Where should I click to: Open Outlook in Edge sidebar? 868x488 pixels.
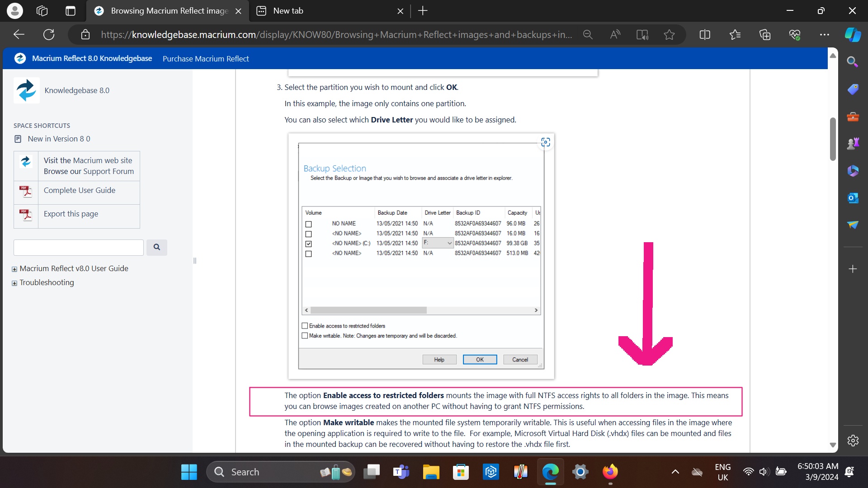[x=853, y=198]
